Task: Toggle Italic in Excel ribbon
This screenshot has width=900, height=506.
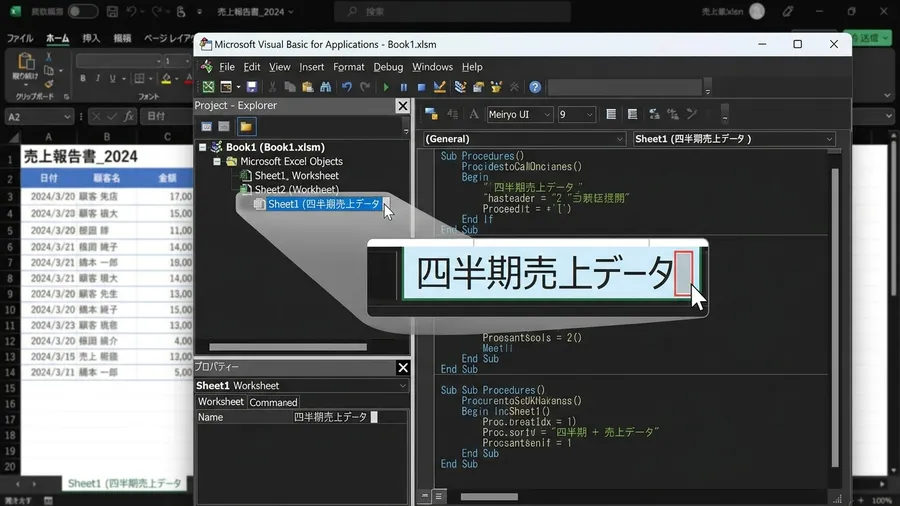Action: tap(98, 79)
